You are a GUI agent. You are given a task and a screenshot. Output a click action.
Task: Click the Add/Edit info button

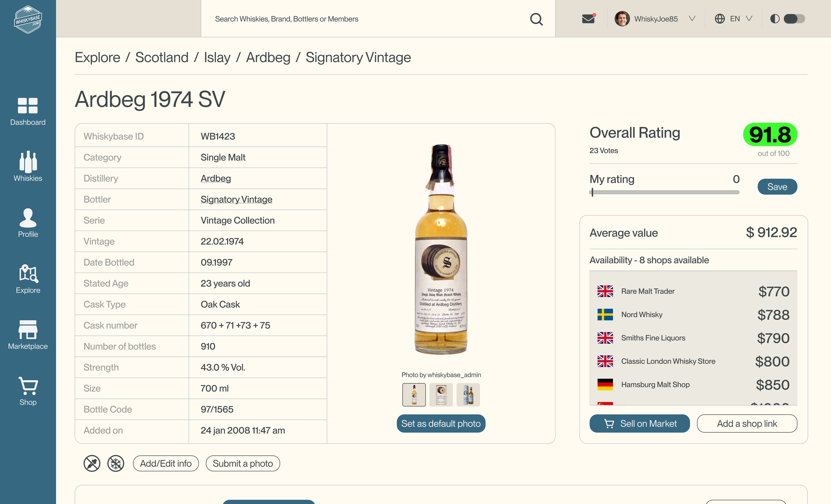coord(166,463)
